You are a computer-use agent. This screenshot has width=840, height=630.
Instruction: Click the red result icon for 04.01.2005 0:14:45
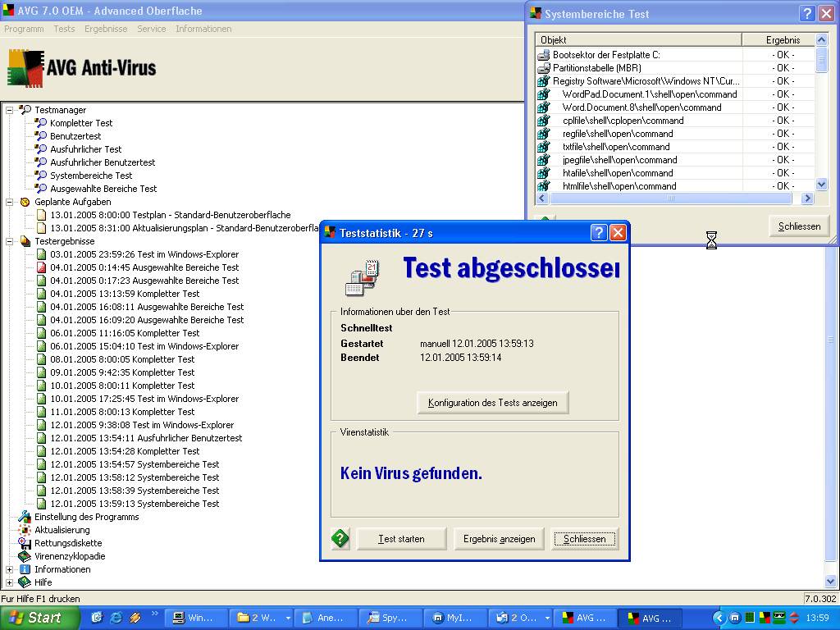pyautogui.click(x=41, y=267)
